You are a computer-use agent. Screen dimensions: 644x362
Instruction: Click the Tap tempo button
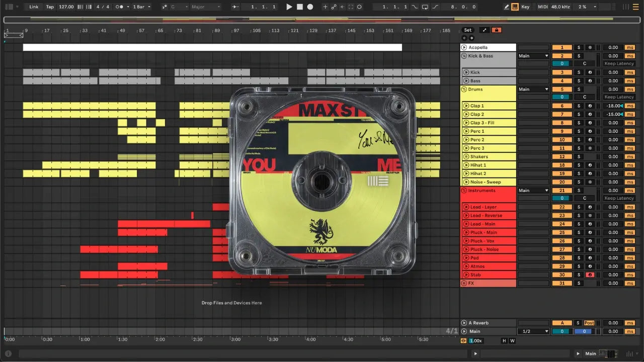tap(50, 7)
